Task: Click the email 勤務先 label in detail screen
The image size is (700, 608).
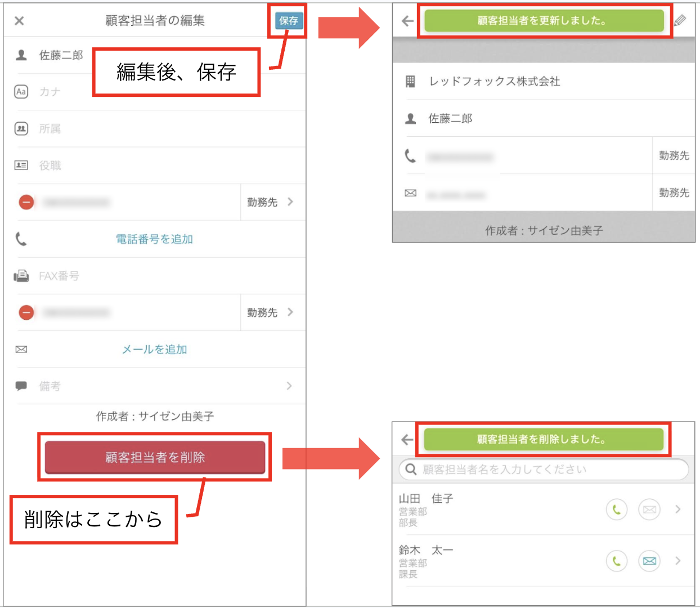Action: (674, 193)
